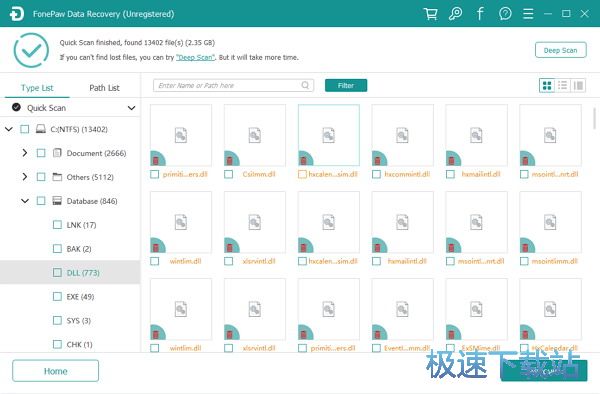The image size is (600, 394).
Task: Click the Filter button
Action: (x=346, y=85)
